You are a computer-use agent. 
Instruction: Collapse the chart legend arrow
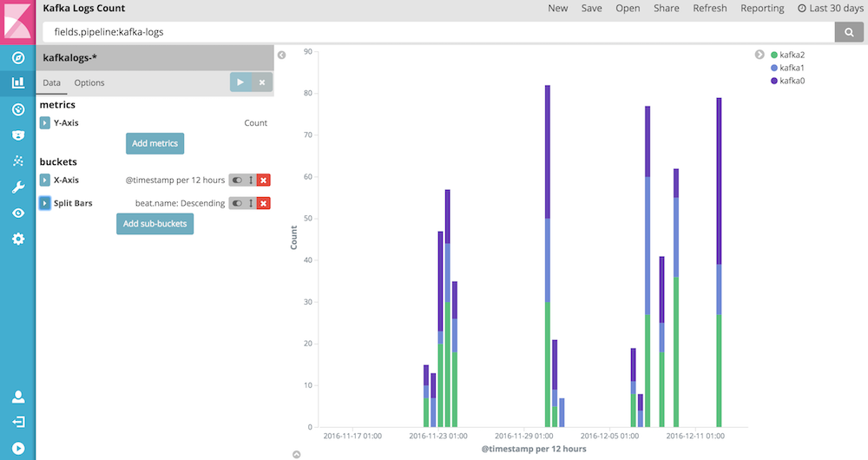point(759,55)
